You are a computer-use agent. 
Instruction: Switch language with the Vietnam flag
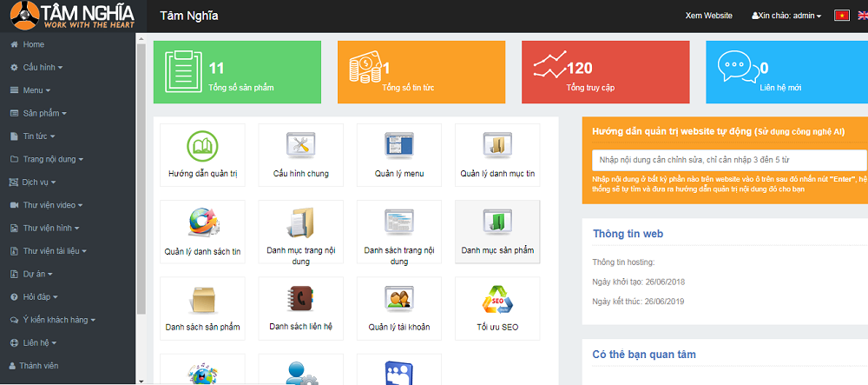(x=842, y=16)
